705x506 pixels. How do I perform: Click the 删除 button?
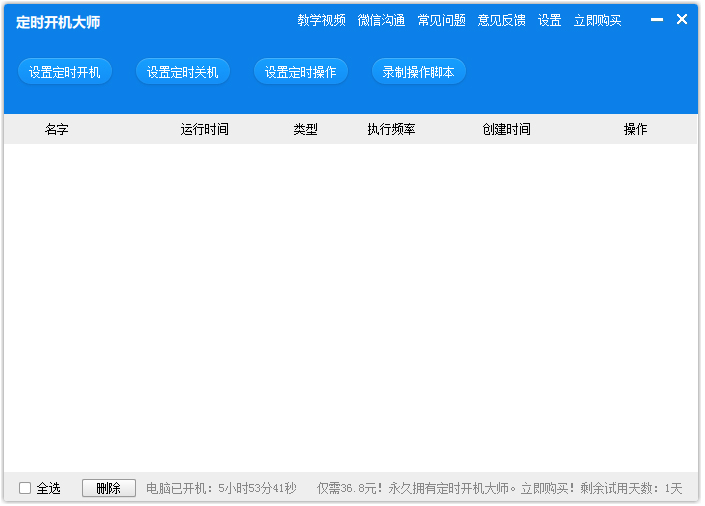[109, 488]
